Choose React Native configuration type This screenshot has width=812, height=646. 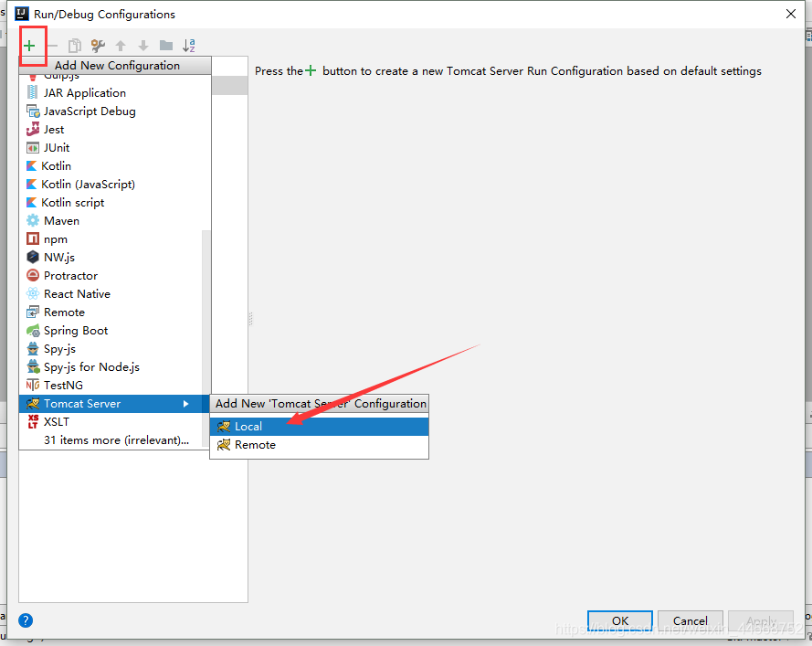(x=111, y=293)
